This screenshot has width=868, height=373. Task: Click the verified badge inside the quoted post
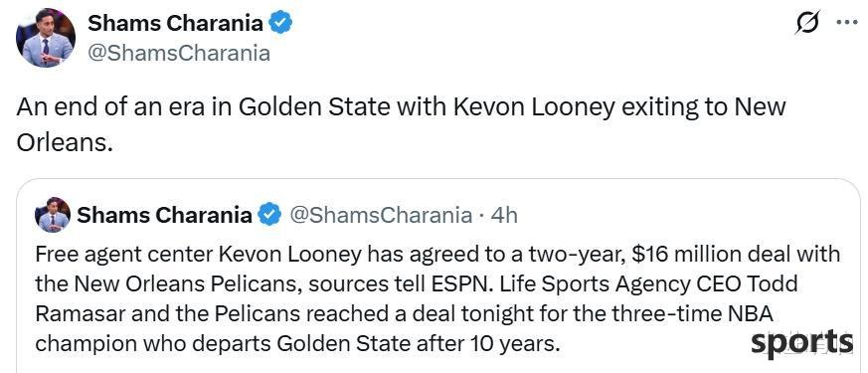270,215
